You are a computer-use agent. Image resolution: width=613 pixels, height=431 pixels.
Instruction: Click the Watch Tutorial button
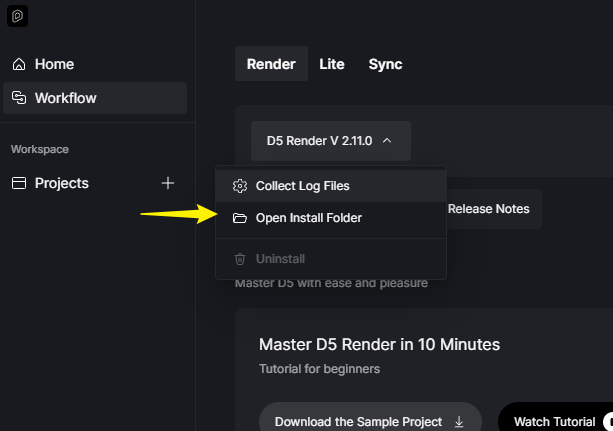click(x=555, y=419)
